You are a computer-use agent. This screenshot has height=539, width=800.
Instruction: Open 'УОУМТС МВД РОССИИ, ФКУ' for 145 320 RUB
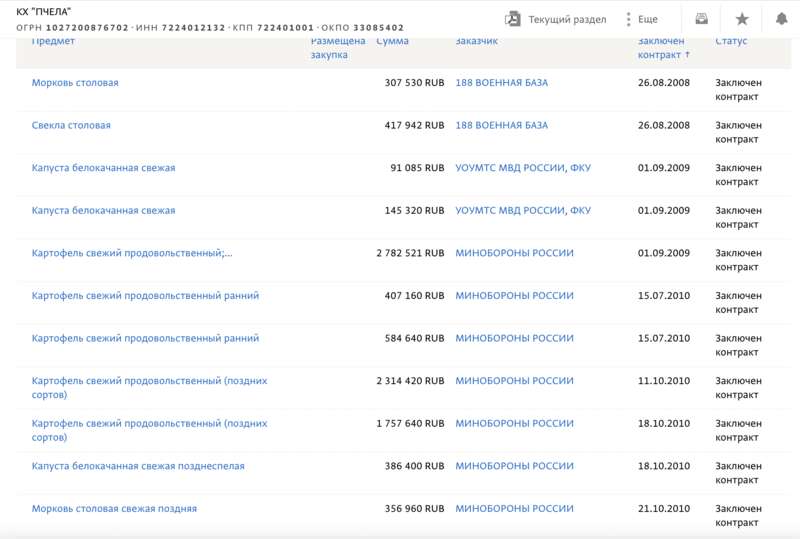523,210
